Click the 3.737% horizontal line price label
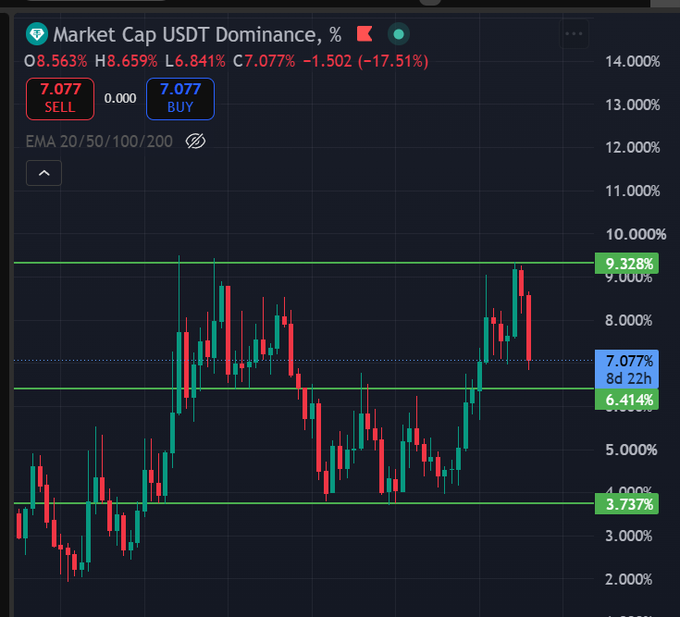This screenshot has width=680, height=617. coord(627,504)
